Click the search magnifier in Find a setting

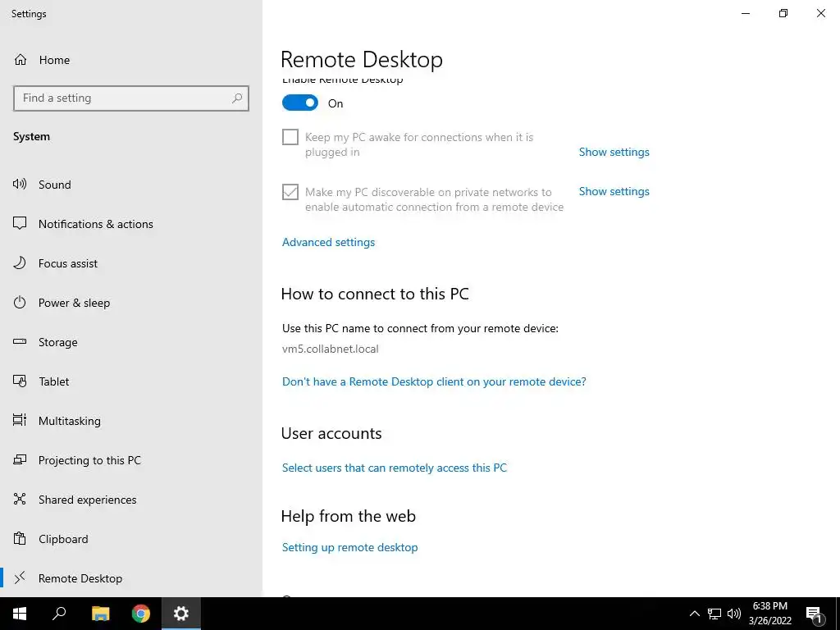[x=237, y=98]
